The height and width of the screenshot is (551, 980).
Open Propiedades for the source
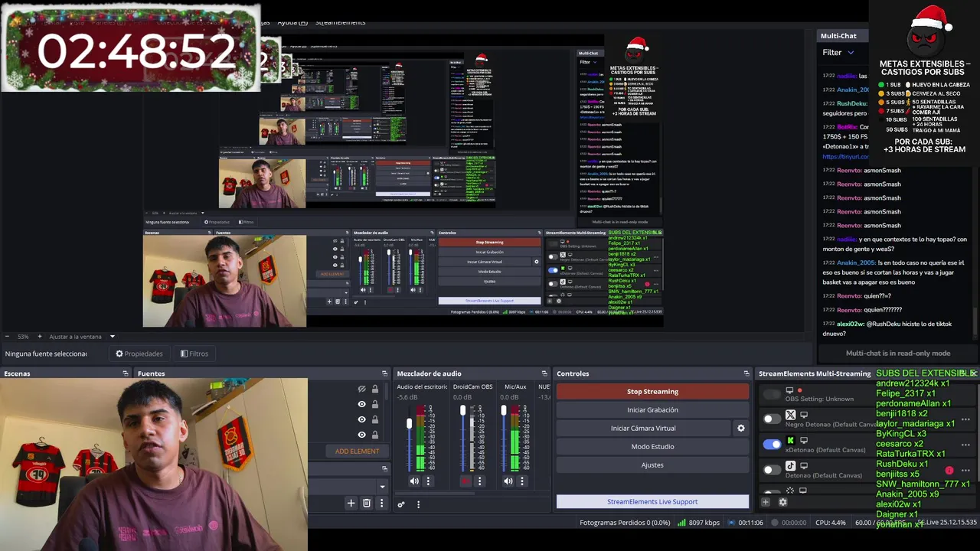coord(139,354)
